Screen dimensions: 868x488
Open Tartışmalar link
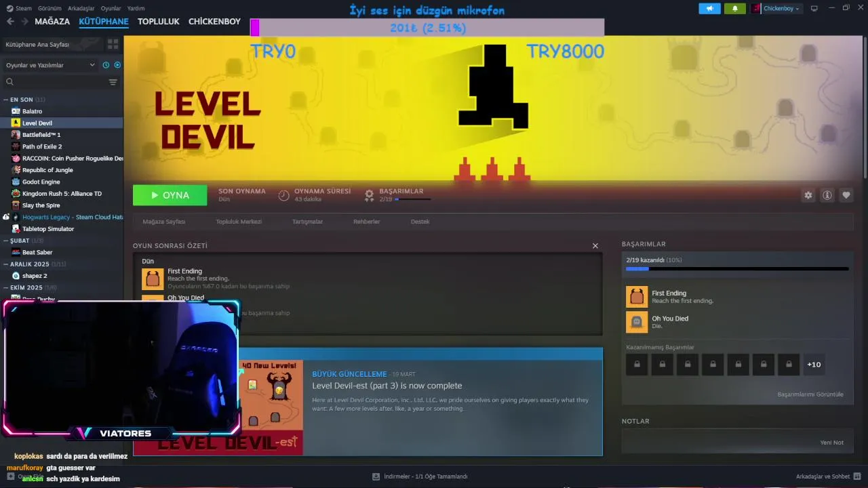[x=307, y=222]
